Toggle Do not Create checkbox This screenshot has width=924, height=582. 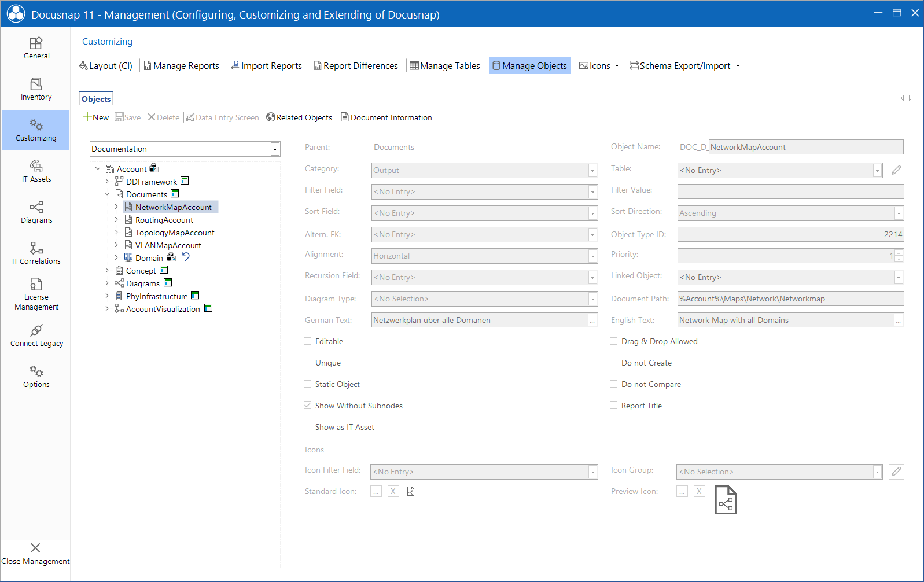[x=614, y=363]
